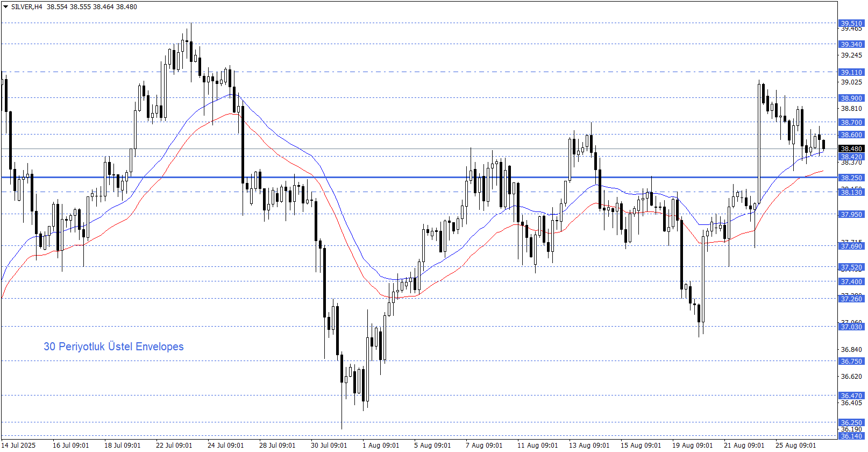
Task: Select the 36.250 price level label
Action: [x=851, y=422]
